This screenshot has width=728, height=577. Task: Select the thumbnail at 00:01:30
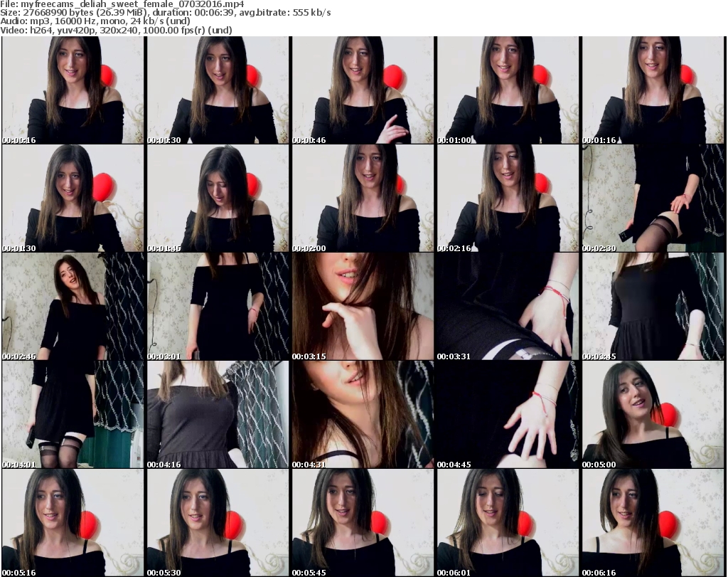click(73, 198)
